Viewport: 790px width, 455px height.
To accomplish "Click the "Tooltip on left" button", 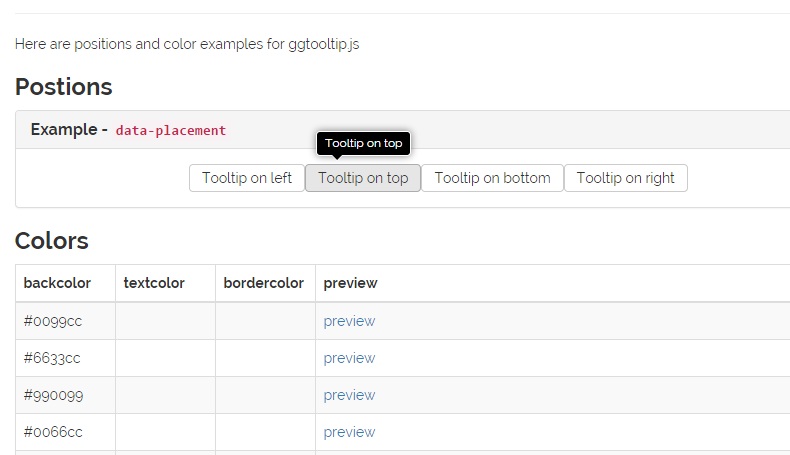I will [x=247, y=178].
